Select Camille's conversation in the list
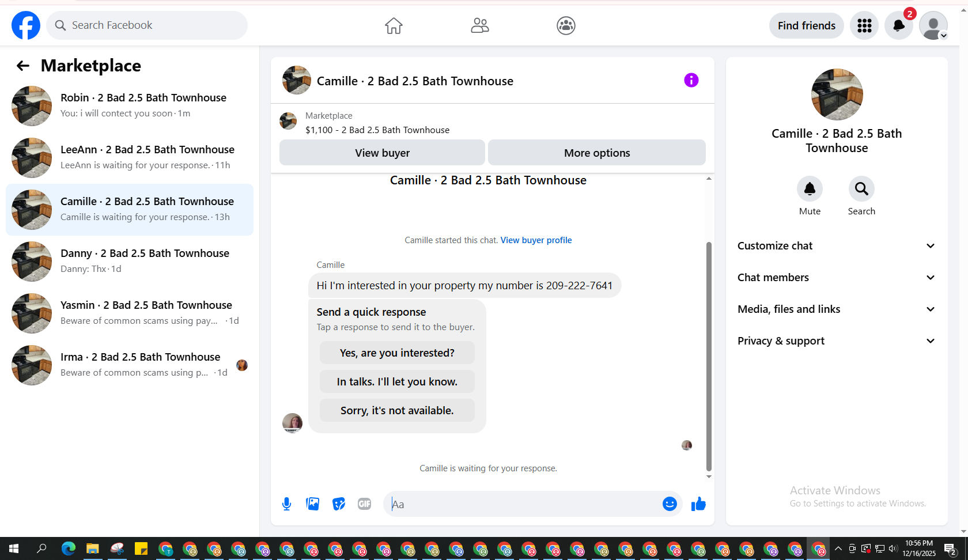Image resolution: width=968 pixels, height=560 pixels. click(130, 210)
